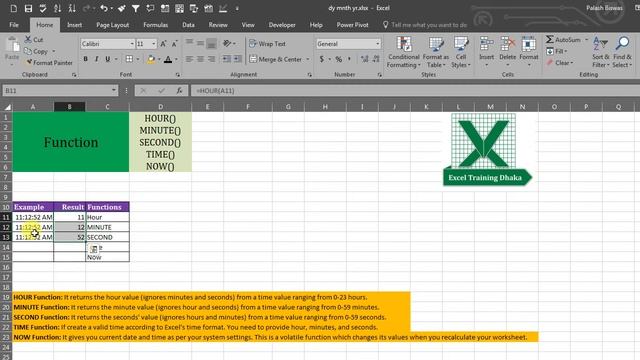Viewport: 640px width, 360px height.
Task: Save the workbook using Quick Access icon
Action: pos(28,8)
